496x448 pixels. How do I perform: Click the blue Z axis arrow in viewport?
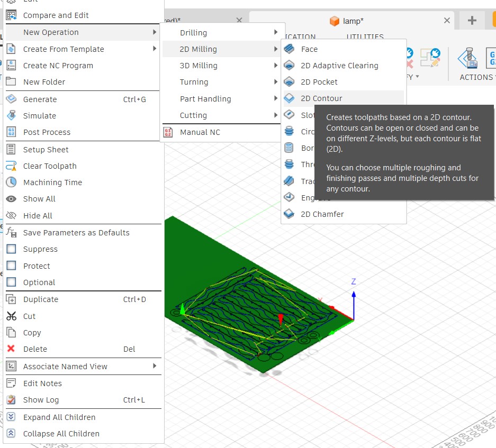tap(354, 305)
